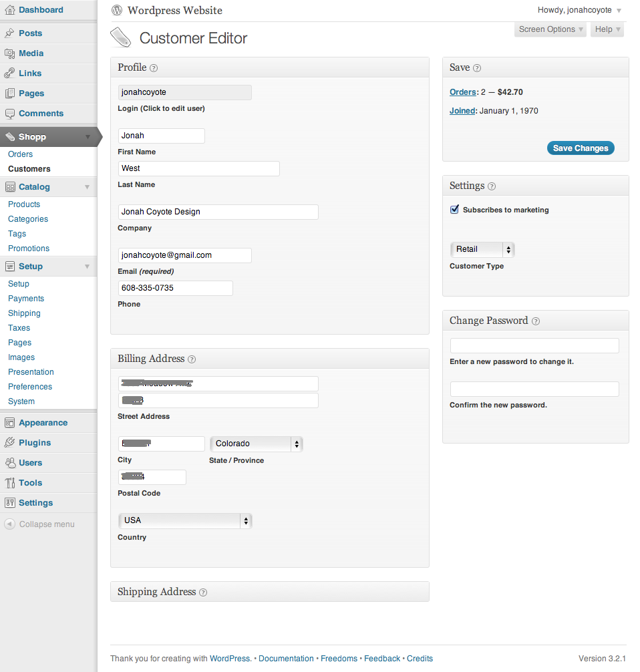Click the WordPress logo in header
This screenshot has width=640, height=672.
click(x=117, y=10)
